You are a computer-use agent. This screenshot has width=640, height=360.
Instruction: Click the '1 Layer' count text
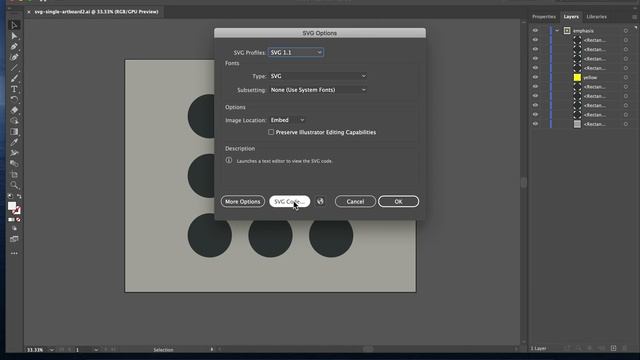[x=538, y=349]
